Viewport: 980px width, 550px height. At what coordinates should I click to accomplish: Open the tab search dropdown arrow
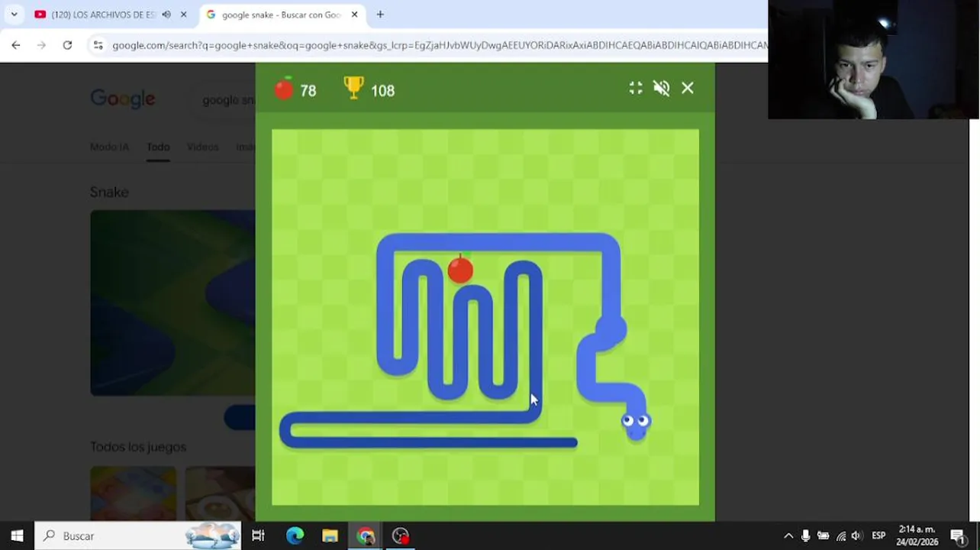point(14,15)
